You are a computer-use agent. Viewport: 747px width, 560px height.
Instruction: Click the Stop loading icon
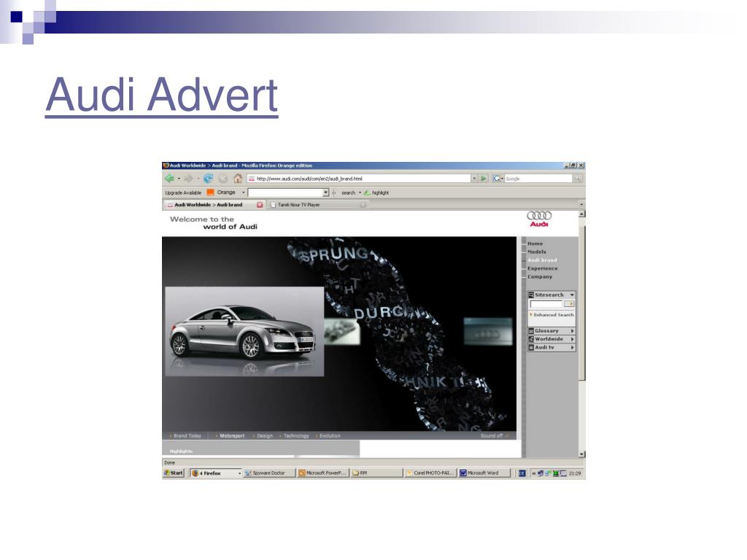(222, 179)
